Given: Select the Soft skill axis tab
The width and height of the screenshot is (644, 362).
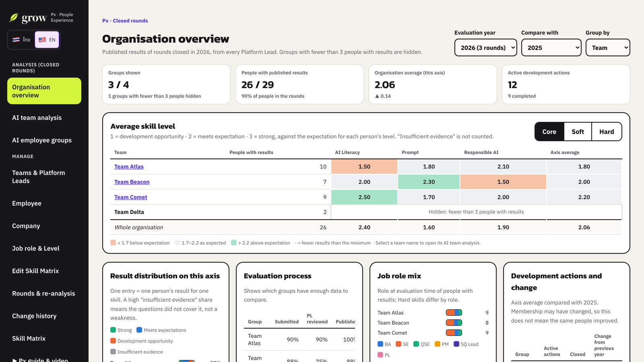Looking at the screenshot, I should point(578,132).
